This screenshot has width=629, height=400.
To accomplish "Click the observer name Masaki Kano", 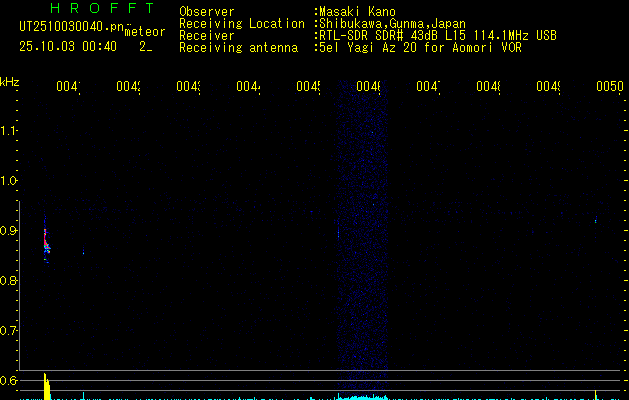I will (x=357, y=12).
